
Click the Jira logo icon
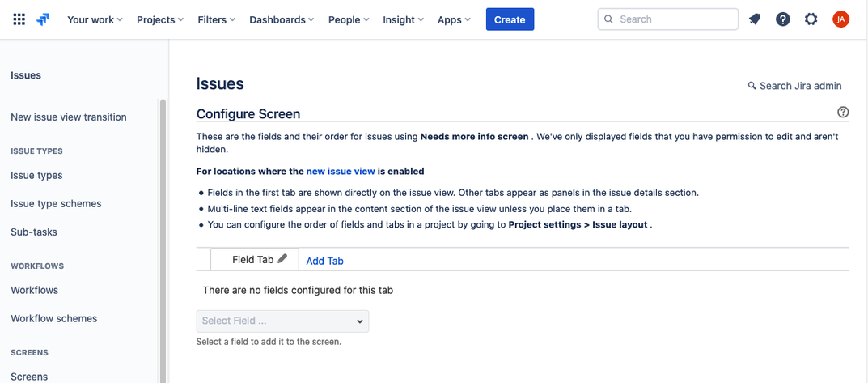(43, 20)
